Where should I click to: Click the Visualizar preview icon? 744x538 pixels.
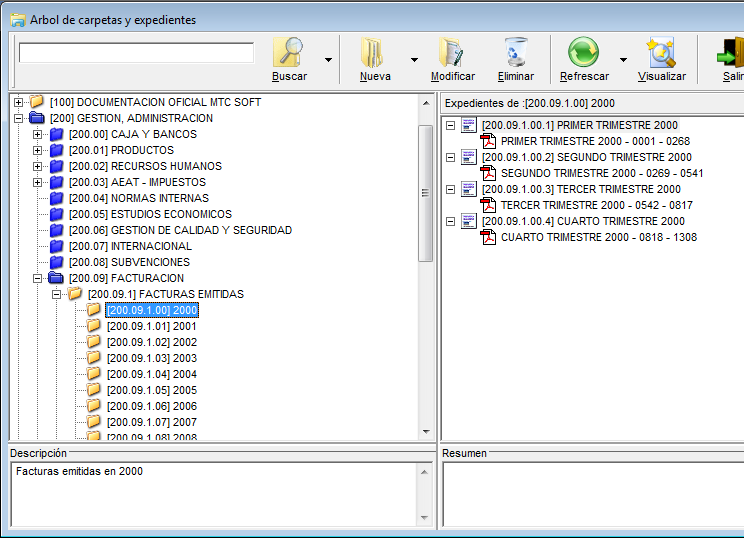(661, 52)
